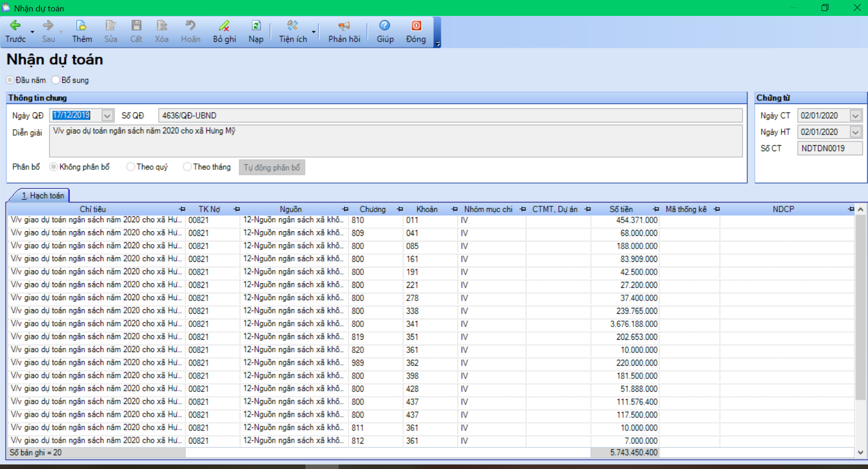Open the Ngày HT date dropdown
The image size is (868, 469).
pyautogui.click(x=855, y=132)
